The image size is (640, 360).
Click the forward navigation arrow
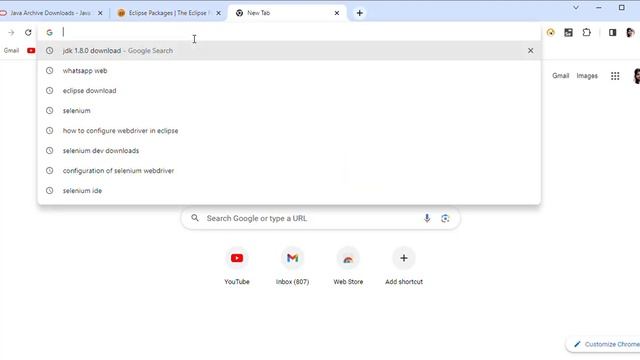click(11, 32)
